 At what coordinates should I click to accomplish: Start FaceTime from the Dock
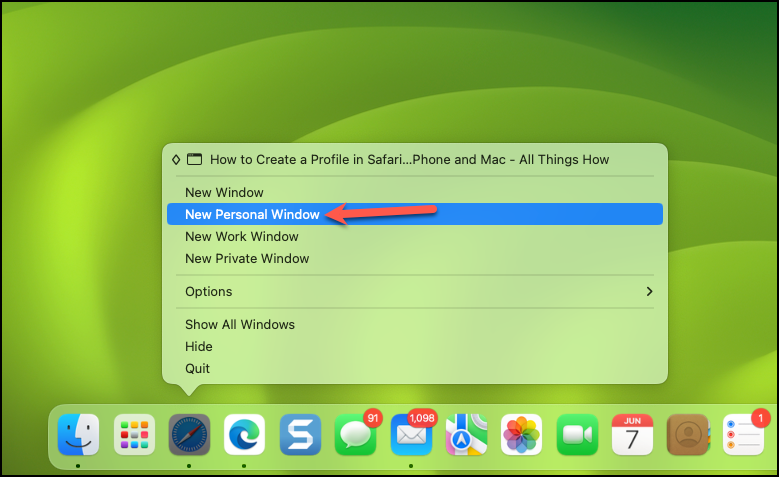tap(576, 435)
